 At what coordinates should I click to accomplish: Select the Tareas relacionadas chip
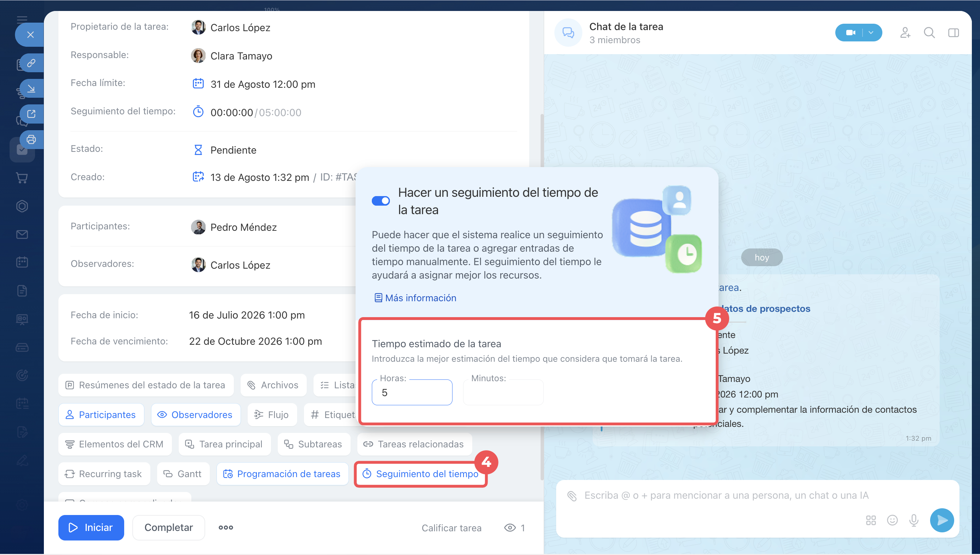coord(414,444)
